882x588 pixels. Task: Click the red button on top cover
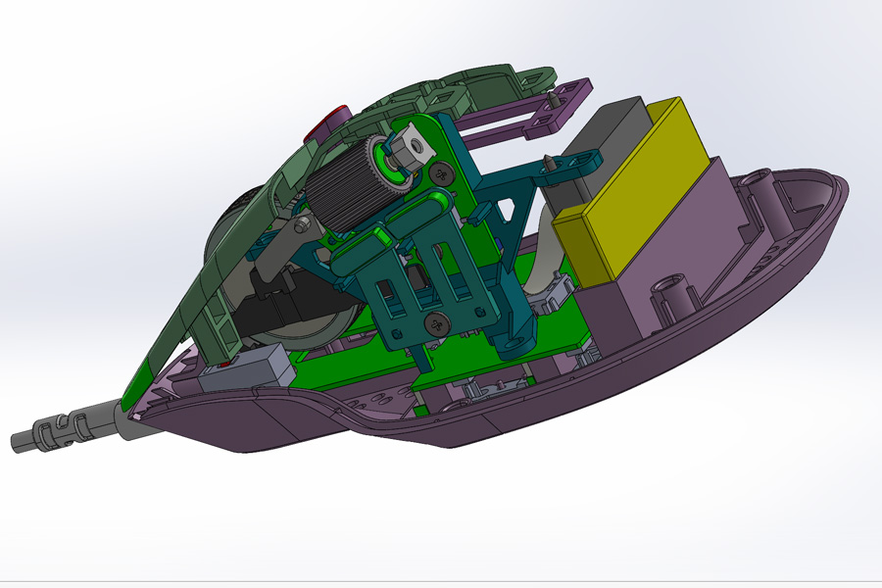point(326,123)
